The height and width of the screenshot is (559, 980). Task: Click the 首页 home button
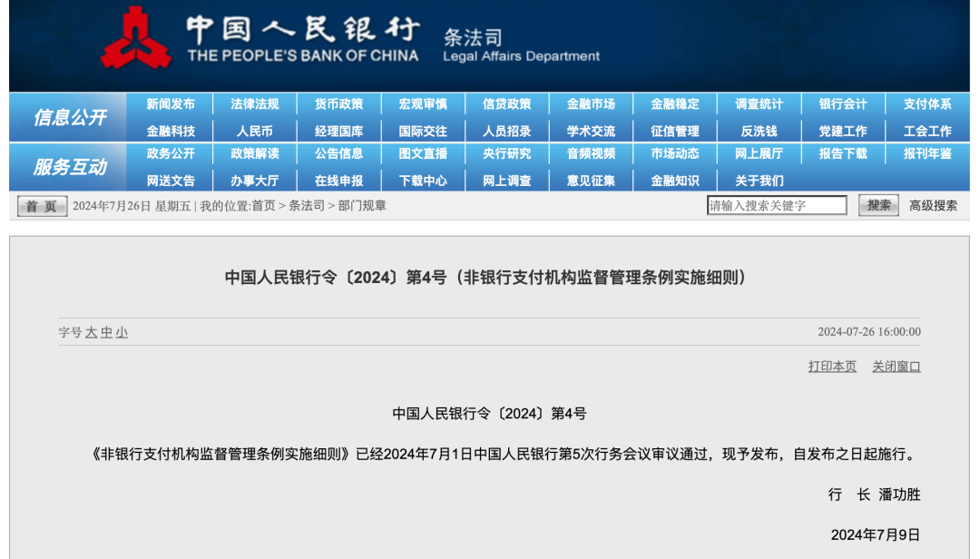tap(42, 206)
